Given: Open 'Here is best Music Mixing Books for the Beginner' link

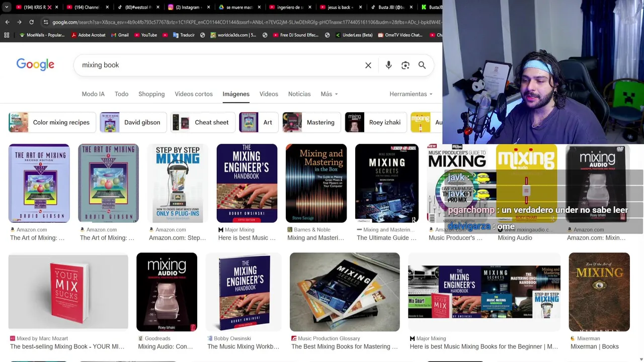Looking at the screenshot, I should click(484, 346).
